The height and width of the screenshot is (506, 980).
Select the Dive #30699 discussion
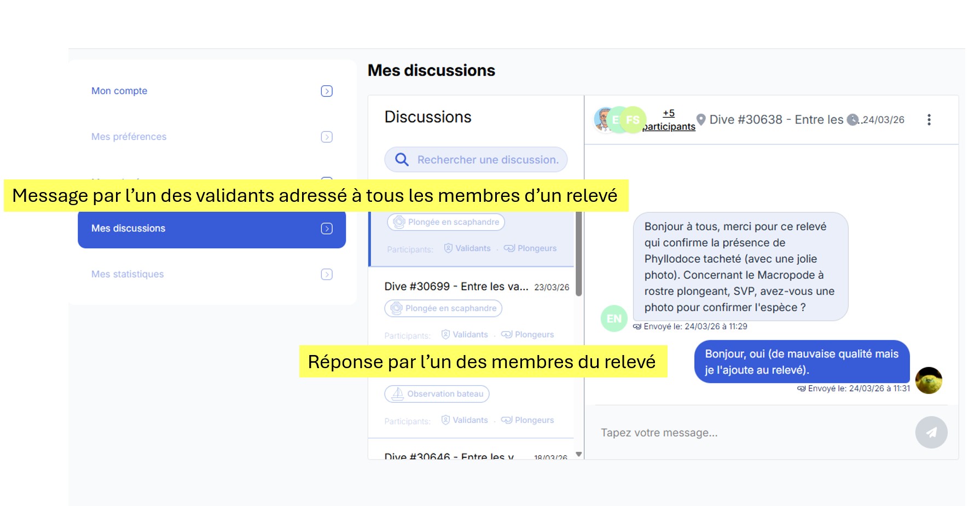[456, 287]
